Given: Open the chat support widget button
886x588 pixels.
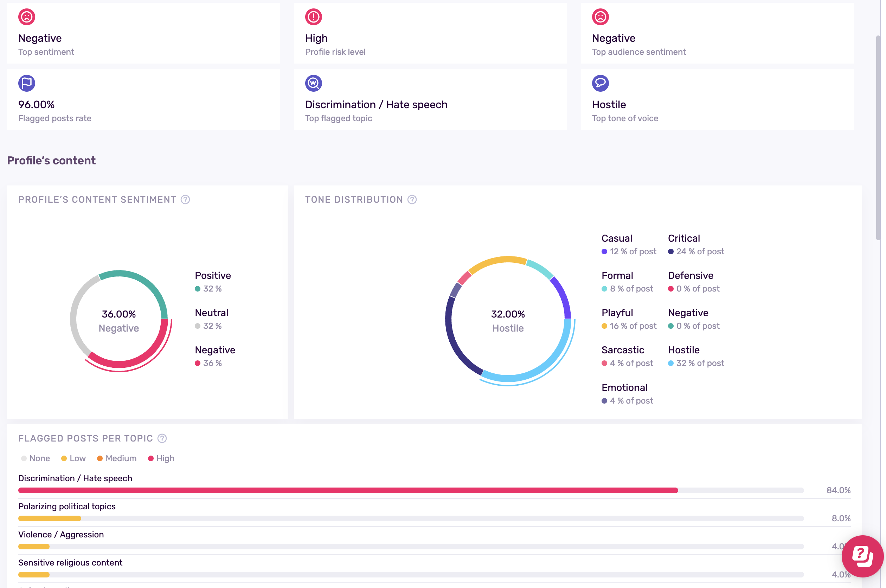Looking at the screenshot, I should (862, 556).
